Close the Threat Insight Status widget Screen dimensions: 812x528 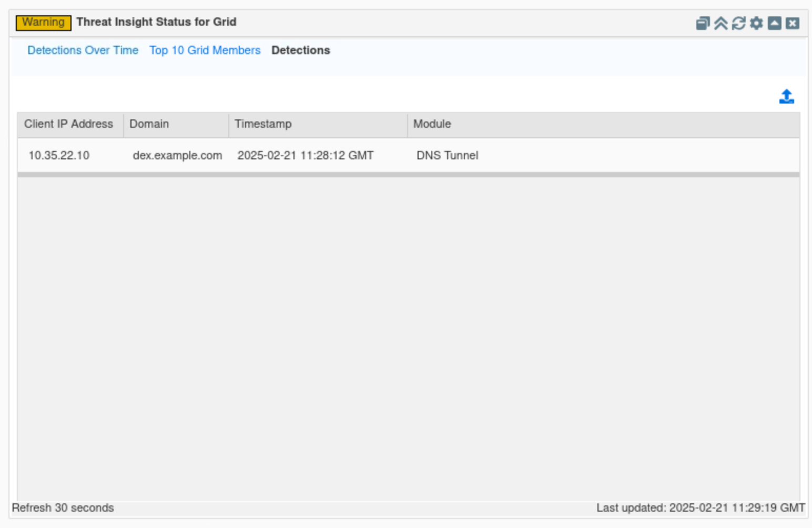[x=793, y=23]
